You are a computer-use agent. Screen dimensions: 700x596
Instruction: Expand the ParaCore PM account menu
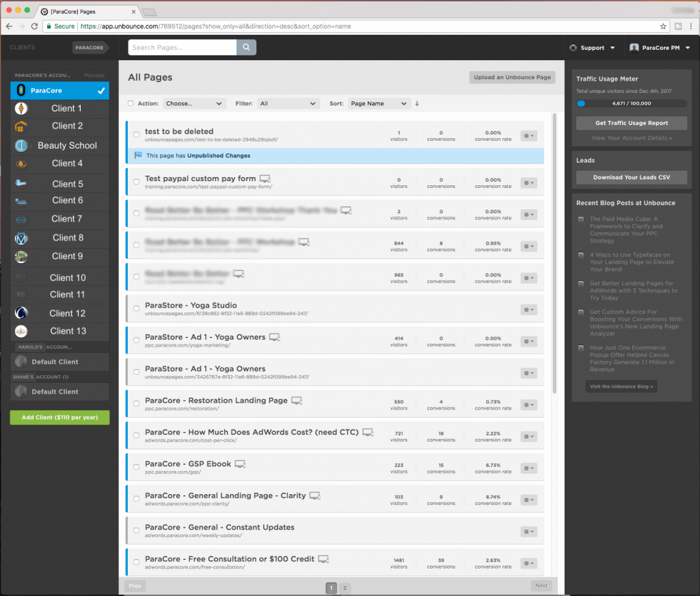(660, 48)
